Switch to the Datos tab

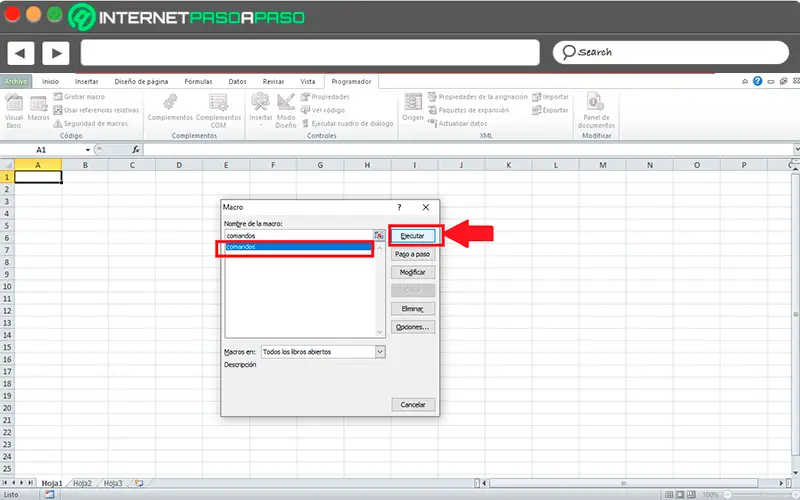point(237,81)
